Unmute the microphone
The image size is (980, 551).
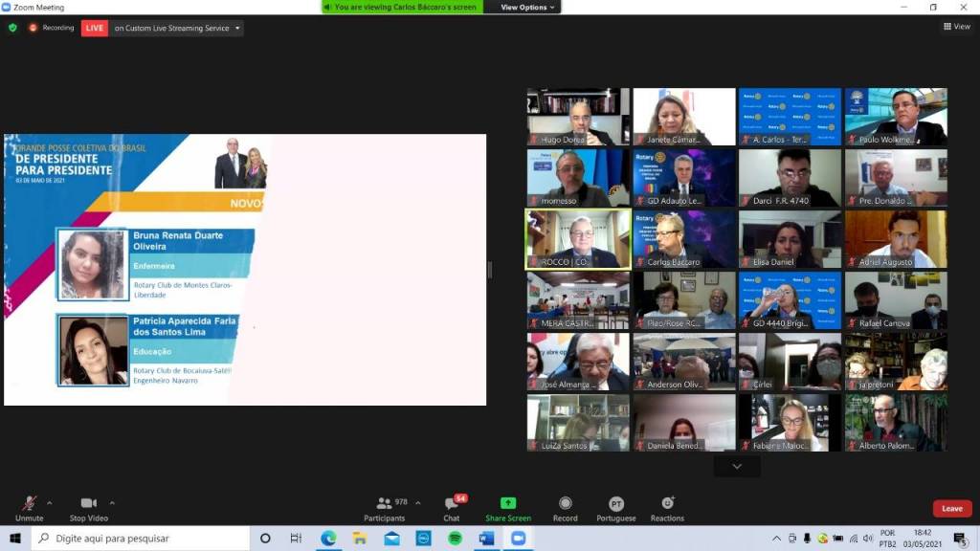click(30, 504)
